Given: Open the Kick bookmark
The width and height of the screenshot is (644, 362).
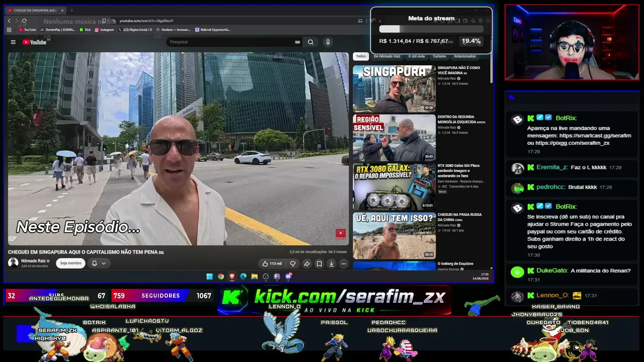Looking at the screenshot, I should coord(85,30).
